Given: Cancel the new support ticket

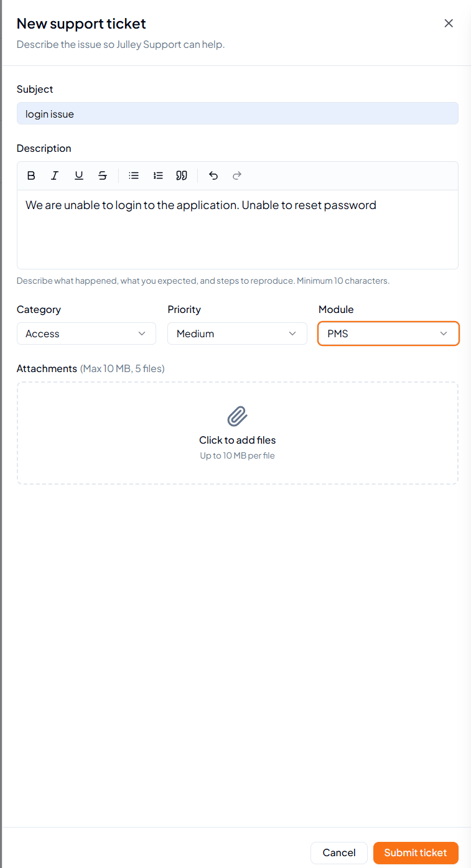Looking at the screenshot, I should pos(339,852).
